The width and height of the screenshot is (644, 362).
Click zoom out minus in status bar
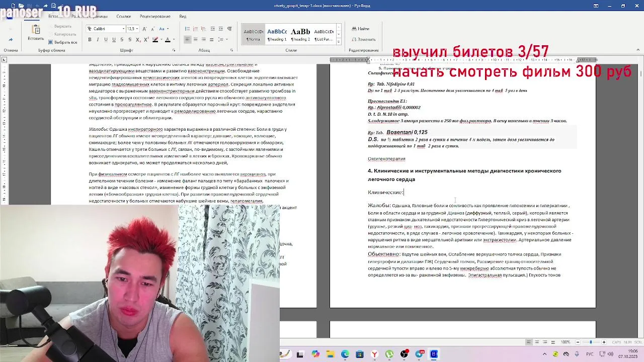click(x=578, y=342)
